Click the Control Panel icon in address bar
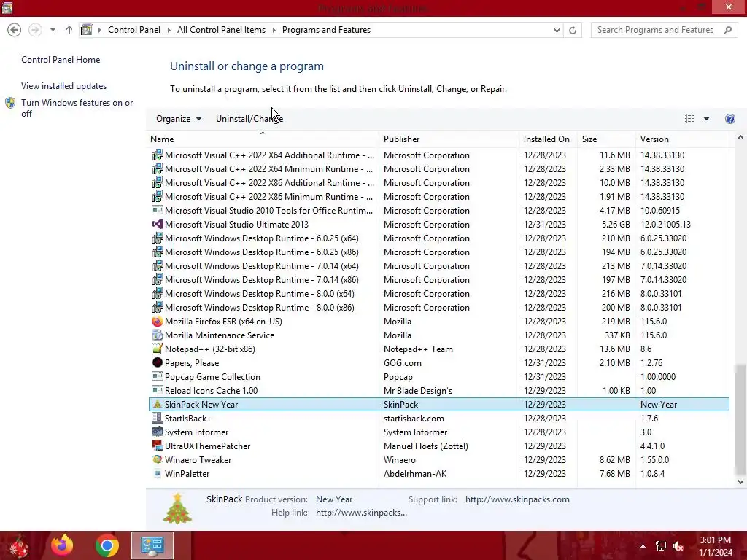Screen dimensions: 747x560 86,30
